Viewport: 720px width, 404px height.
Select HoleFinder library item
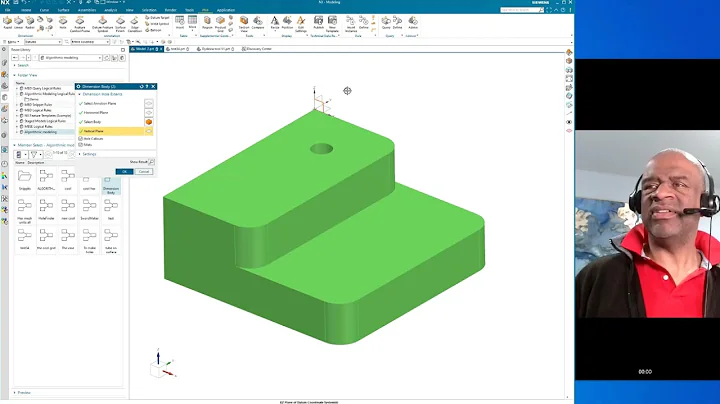point(46,209)
